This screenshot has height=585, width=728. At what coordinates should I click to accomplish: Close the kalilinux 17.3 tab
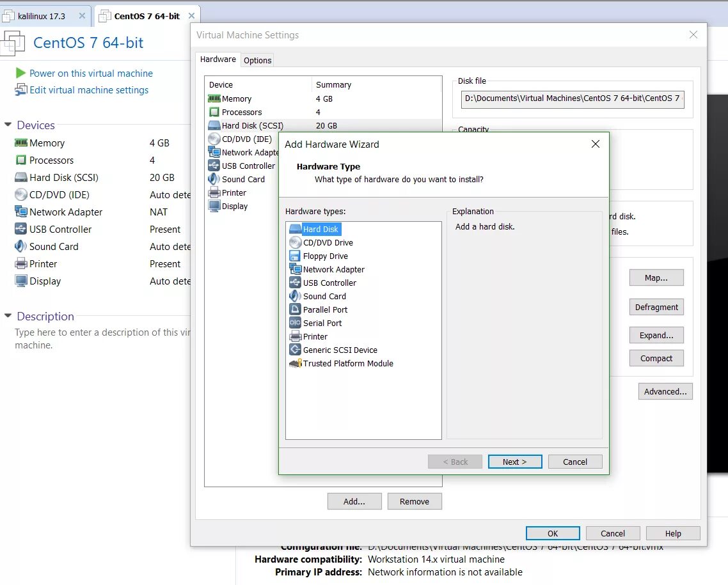pyautogui.click(x=82, y=16)
